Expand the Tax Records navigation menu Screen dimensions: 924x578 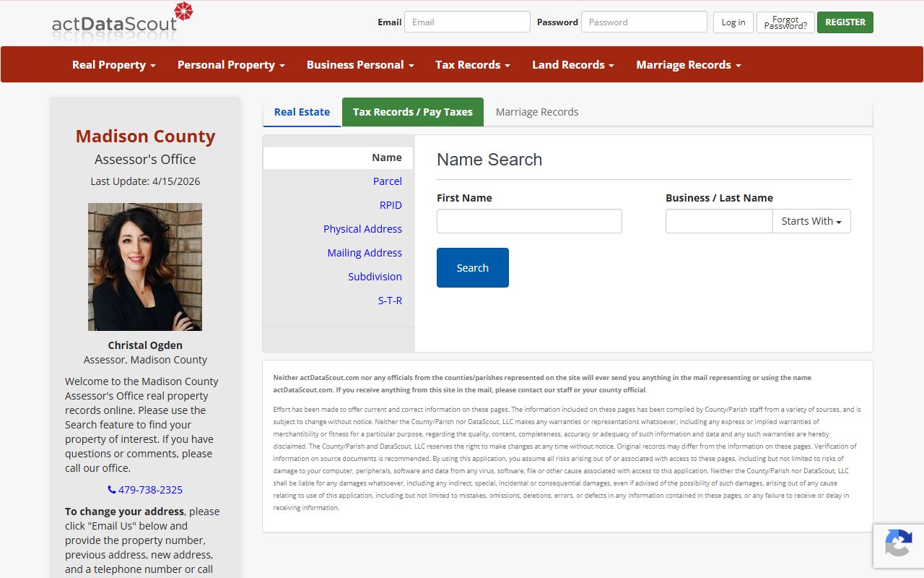(473, 65)
